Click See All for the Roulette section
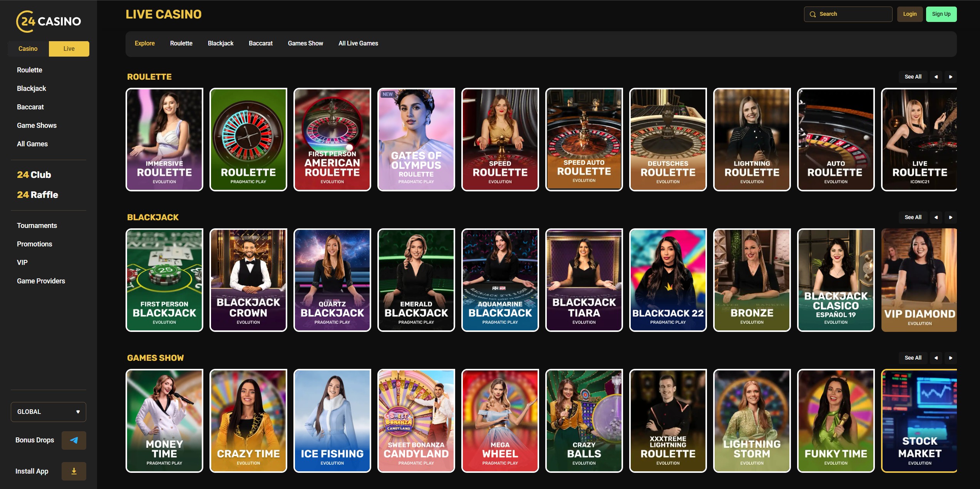The image size is (980, 489). pos(913,77)
